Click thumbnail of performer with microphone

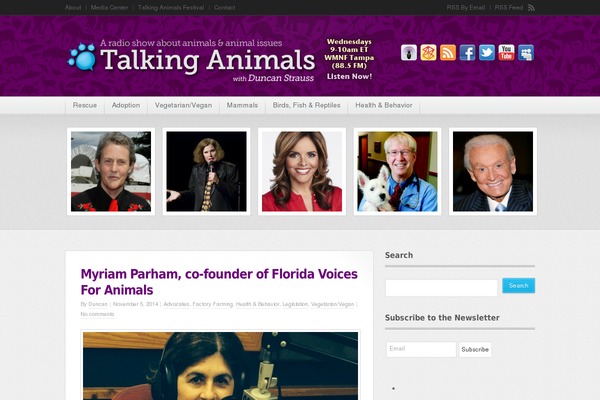[206, 171]
